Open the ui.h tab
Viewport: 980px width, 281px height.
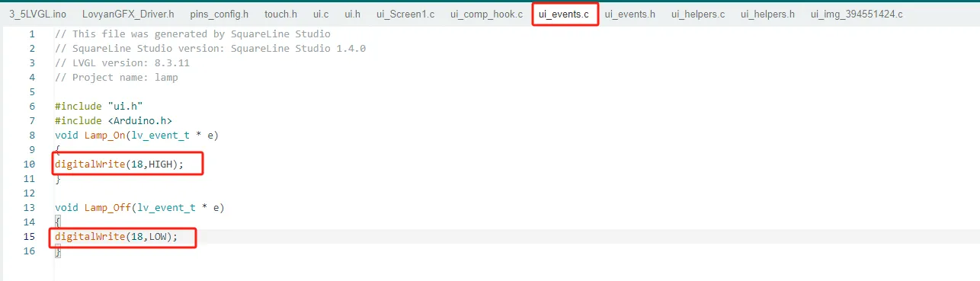[x=352, y=14]
